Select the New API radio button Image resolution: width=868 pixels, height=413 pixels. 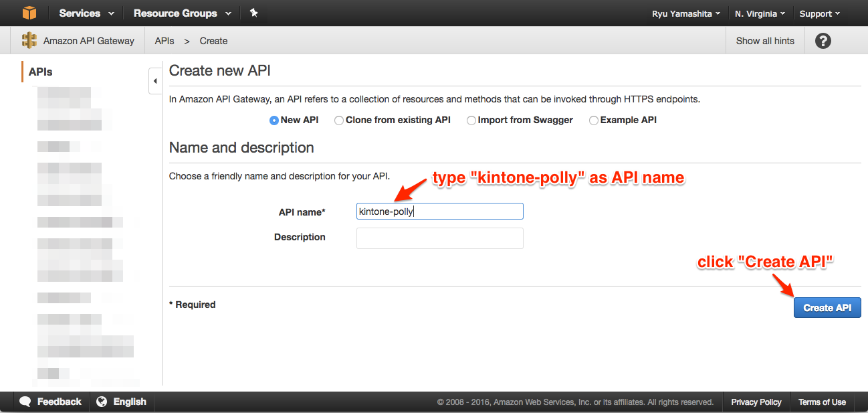pos(274,120)
